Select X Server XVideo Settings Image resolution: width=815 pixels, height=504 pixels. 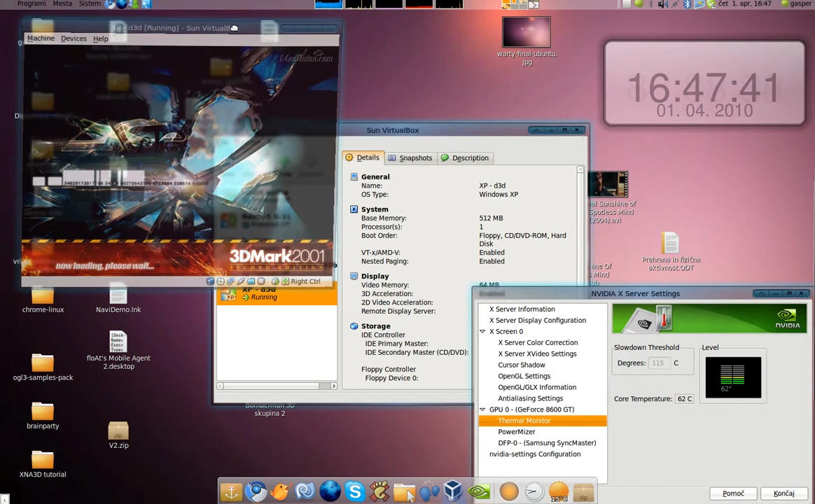[x=538, y=353]
